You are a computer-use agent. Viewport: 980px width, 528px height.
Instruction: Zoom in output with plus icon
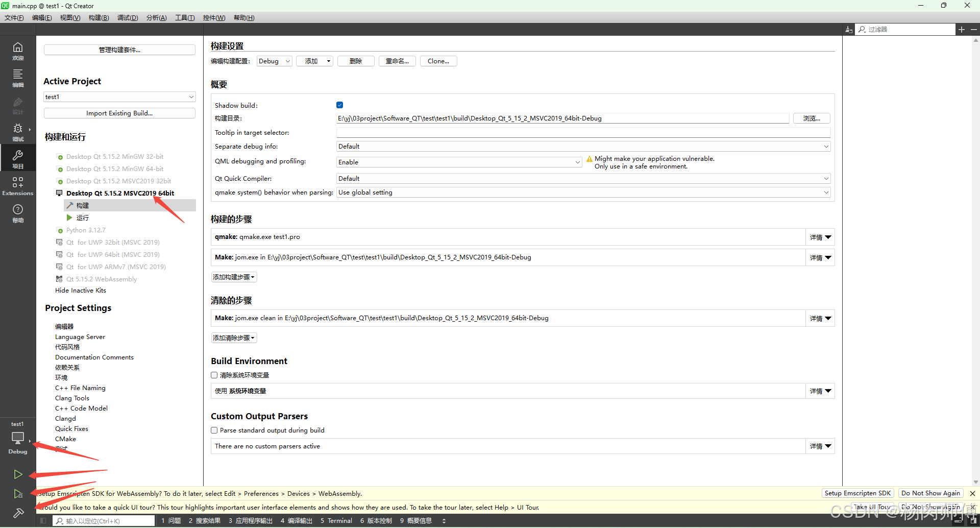point(962,30)
